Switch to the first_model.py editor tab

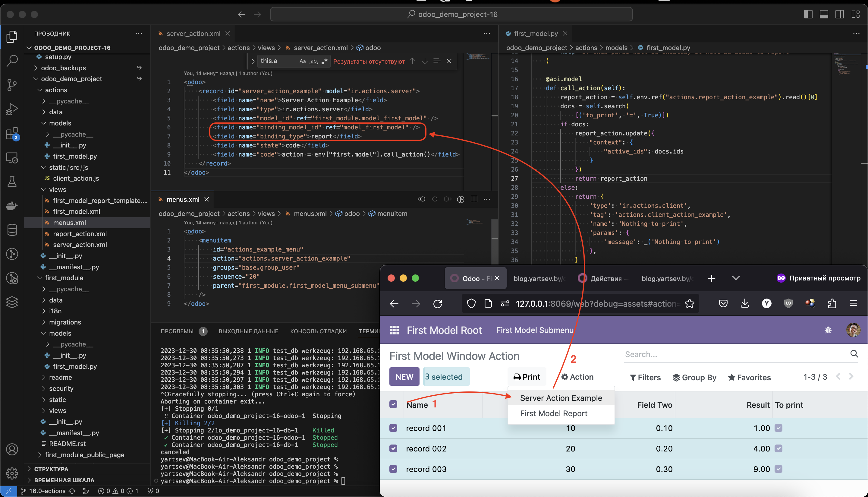pos(536,33)
